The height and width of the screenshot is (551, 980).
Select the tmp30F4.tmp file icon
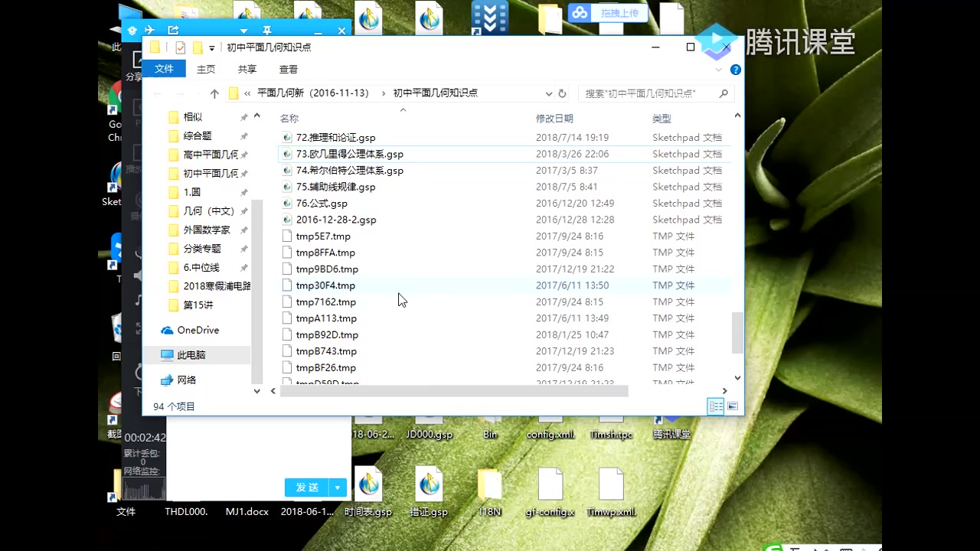coord(287,285)
